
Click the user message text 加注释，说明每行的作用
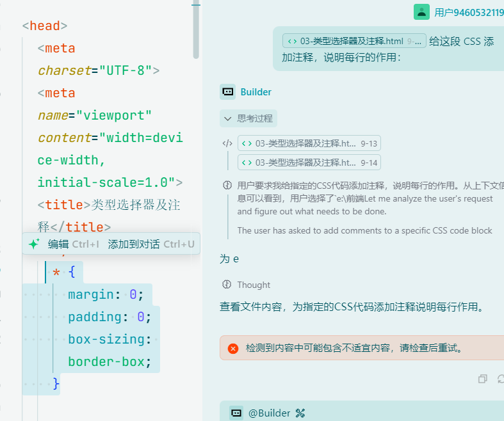[341, 58]
